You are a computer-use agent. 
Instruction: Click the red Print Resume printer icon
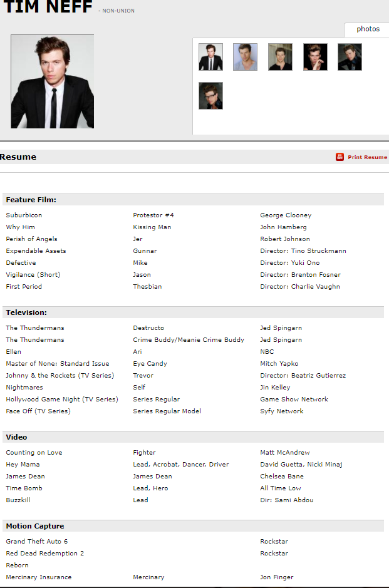pos(340,157)
